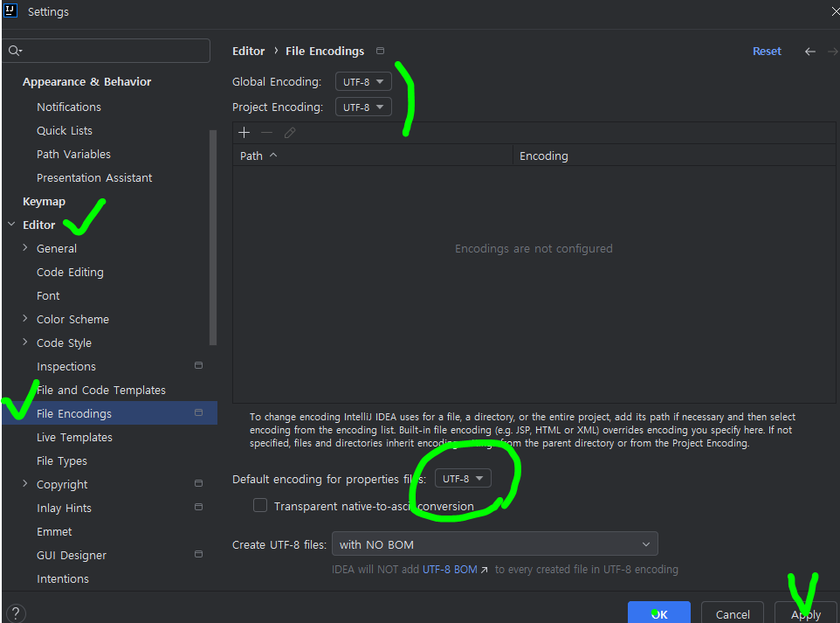Viewport: 840px width, 623px height.
Task: Expand the General tree node
Action: [x=25, y=247]
